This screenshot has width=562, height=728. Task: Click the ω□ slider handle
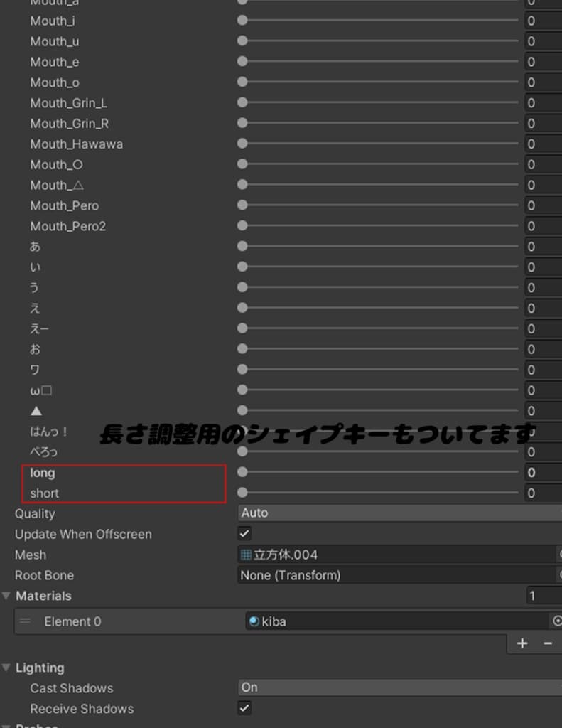click(x=242, y=390)
